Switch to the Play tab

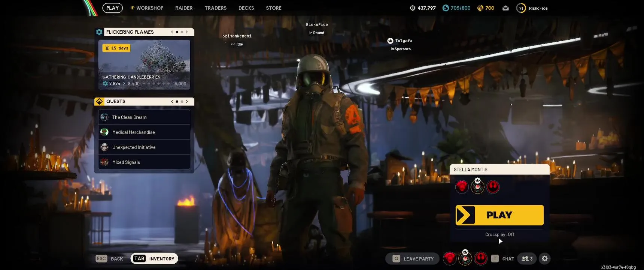click(x=112, y=8)
